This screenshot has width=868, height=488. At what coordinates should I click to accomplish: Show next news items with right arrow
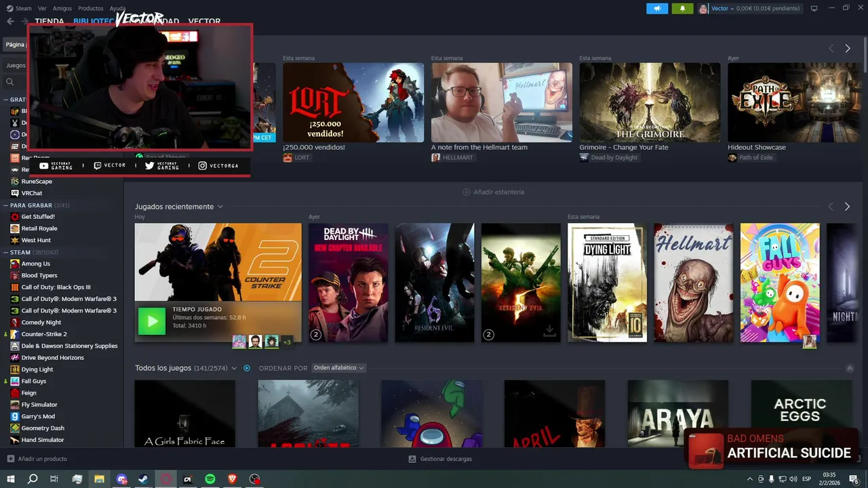[848, 49]
